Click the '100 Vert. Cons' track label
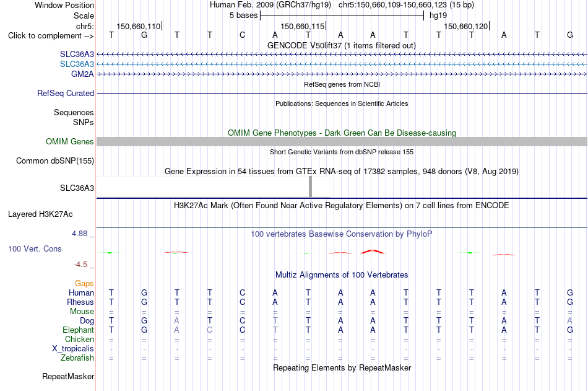The image size is (588, 391). (x=35, y=248)
